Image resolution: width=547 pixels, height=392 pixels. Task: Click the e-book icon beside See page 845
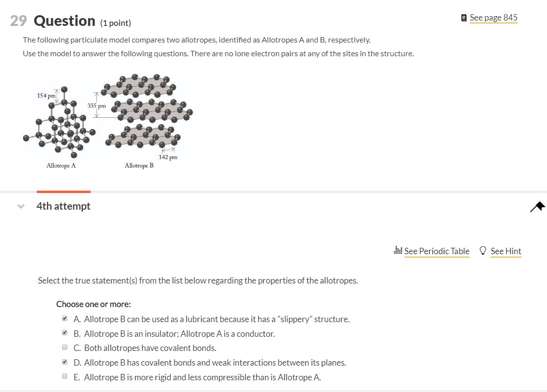click(463, 17)
